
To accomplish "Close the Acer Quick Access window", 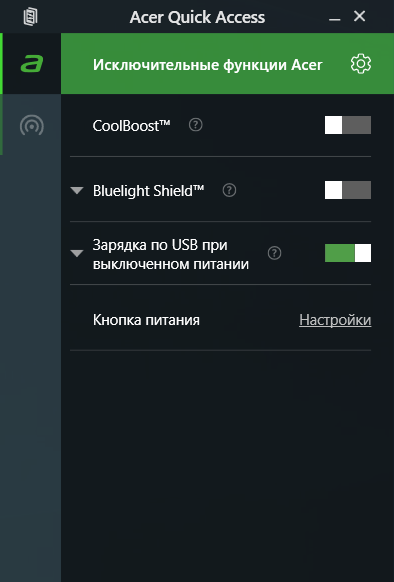I will tap(359, 16).
